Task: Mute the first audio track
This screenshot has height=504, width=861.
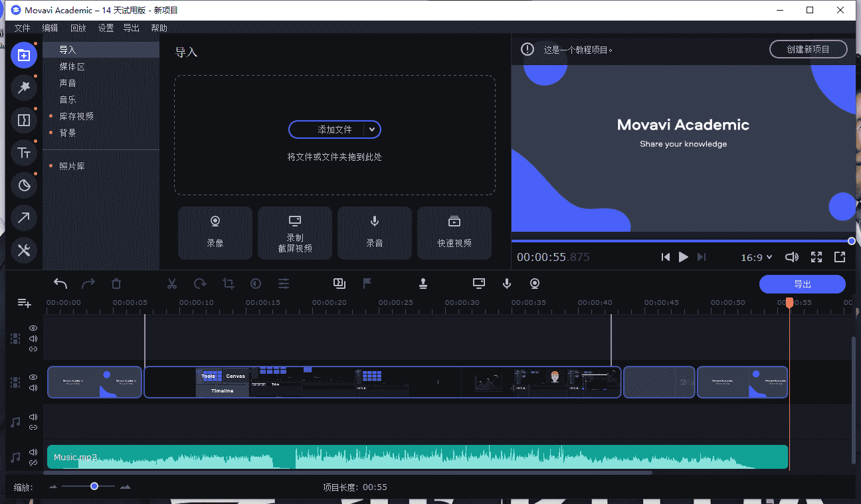Action: point(33,417)
